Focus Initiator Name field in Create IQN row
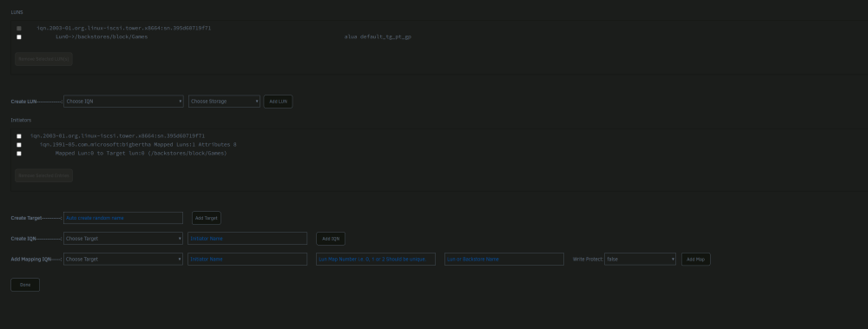The image size is (868, 329). 247,239
